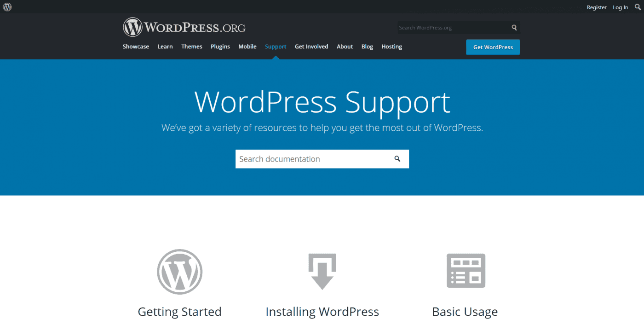Open the Getting Started heading link
Screen dimensions: 644x319
click(180, 312)
